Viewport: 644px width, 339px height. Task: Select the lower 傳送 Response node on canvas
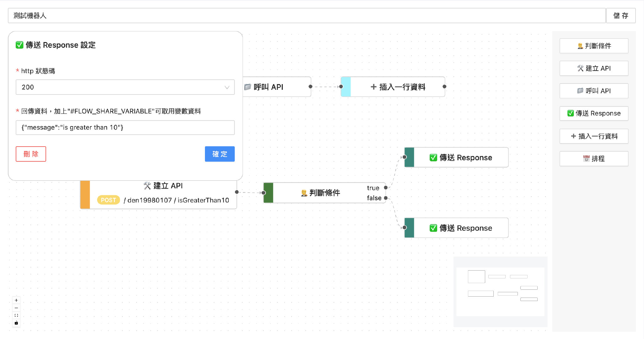(457, 228)
